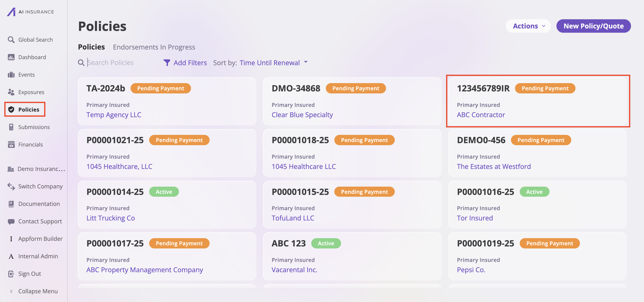Image resolution: width=644 pixels, height=302 pixels.
Task: Expand the Actions dropdown
Action: pos(528,26)
